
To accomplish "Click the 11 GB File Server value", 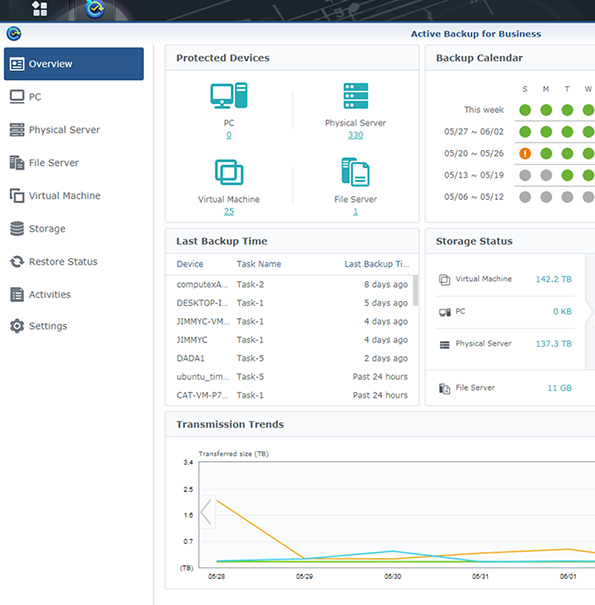I will coord(560,388).
